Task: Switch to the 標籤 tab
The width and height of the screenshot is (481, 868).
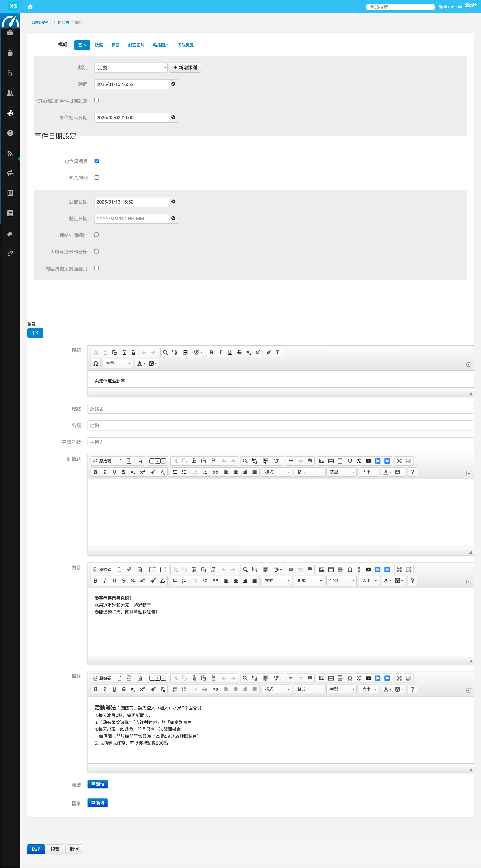Action: (x=116, y=45)
